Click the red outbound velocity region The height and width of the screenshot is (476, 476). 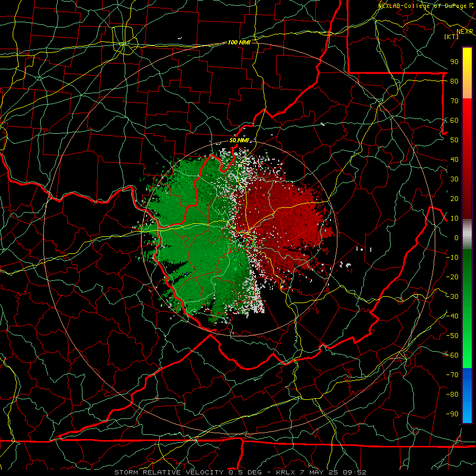(x=282, y=225)
